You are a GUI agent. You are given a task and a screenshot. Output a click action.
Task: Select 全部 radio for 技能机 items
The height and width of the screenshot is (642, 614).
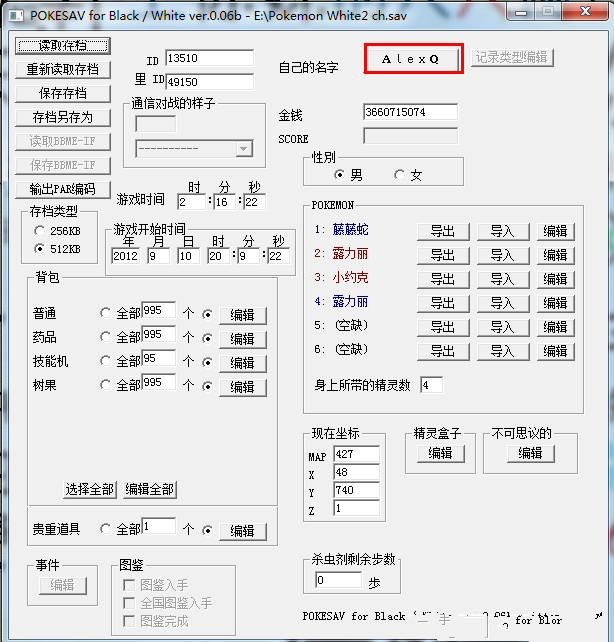(x=105, y=361)
